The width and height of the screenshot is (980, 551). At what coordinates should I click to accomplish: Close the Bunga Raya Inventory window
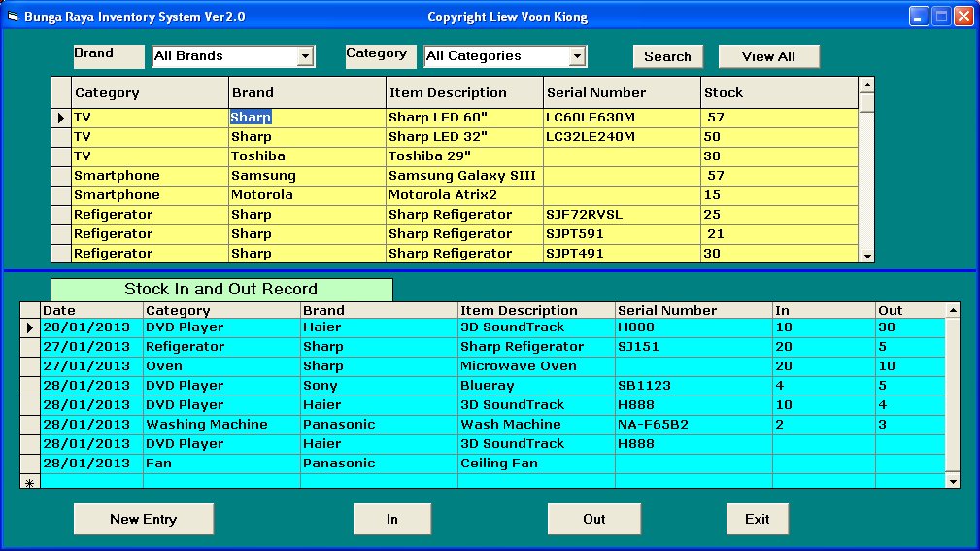point(963,17)
